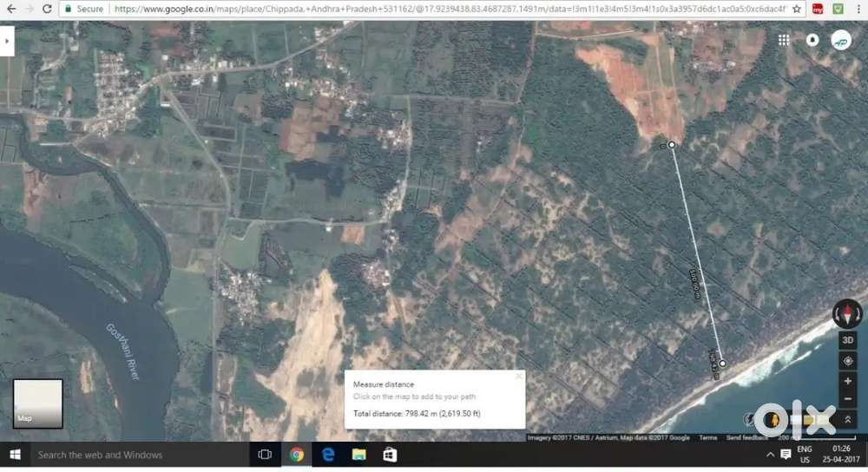The height and width of the screenshot is (472, 868).
Task: Click Send feedback link
Action: (746, 437)
